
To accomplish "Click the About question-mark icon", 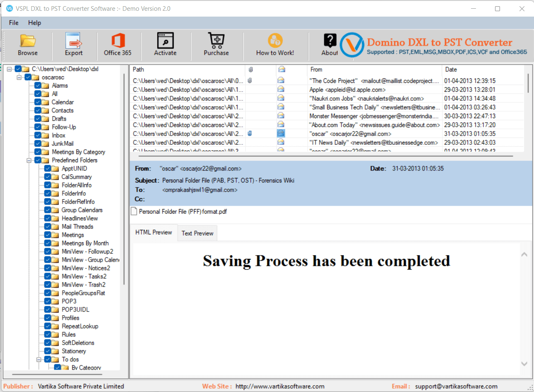I will click(x=330, y=41).
